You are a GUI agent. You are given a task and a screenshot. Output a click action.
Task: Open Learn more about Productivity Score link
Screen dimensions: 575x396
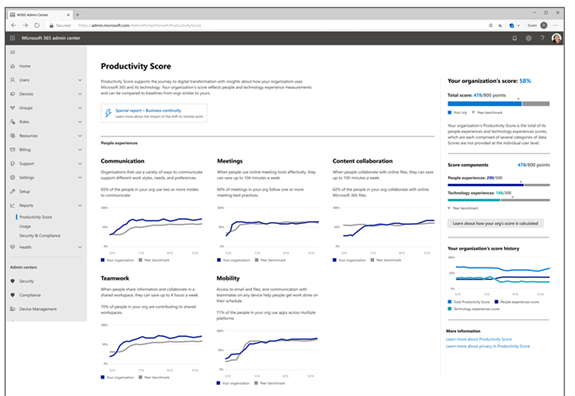[x=479, y=339]
